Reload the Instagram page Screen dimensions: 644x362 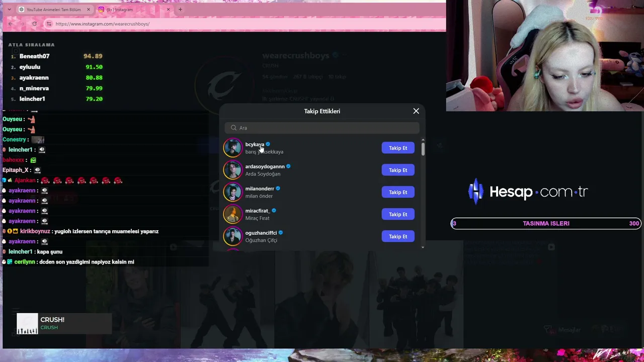click(34, 24)
